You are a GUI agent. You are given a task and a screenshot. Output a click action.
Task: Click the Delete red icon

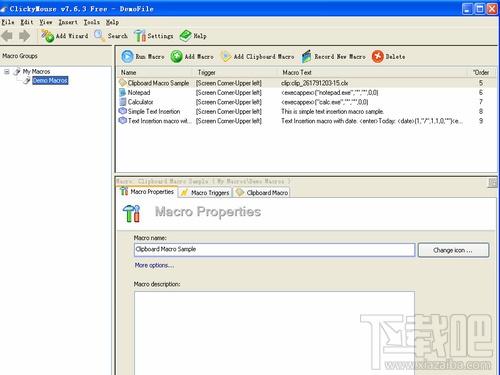[378, 56]
